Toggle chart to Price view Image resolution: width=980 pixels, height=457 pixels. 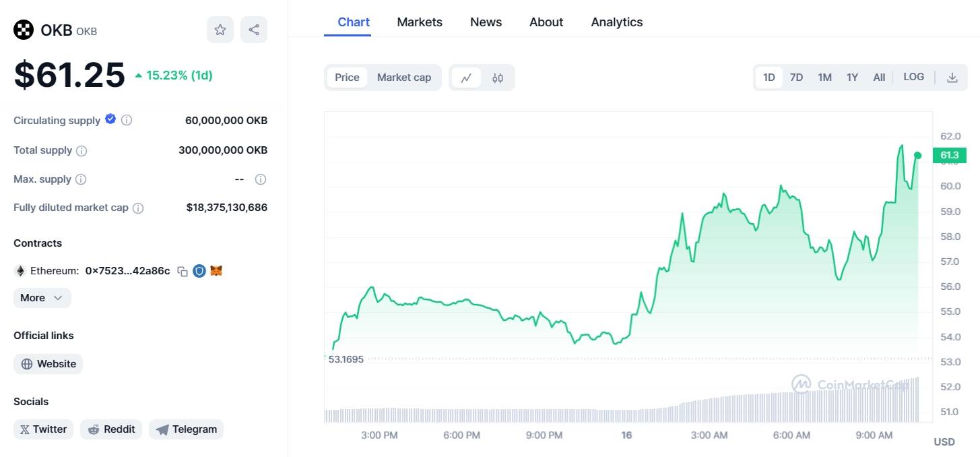click(x=347, y=78)
